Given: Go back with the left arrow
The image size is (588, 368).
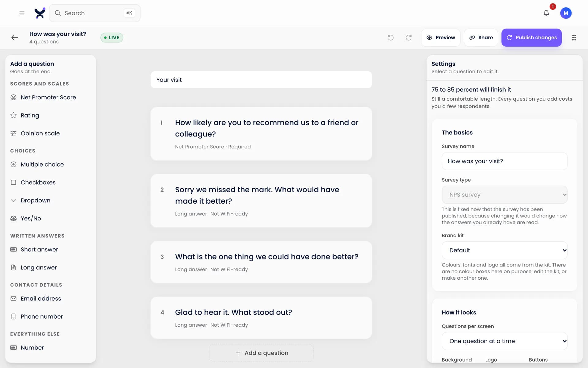Looking at the screenshot, I should click(15, 37).
